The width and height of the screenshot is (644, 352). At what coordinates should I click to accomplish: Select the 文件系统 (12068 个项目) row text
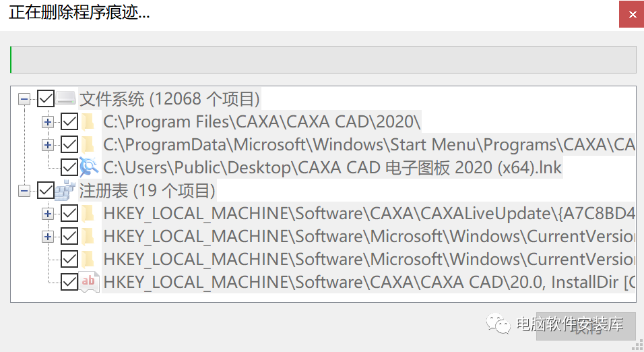(x=170, y=99)
